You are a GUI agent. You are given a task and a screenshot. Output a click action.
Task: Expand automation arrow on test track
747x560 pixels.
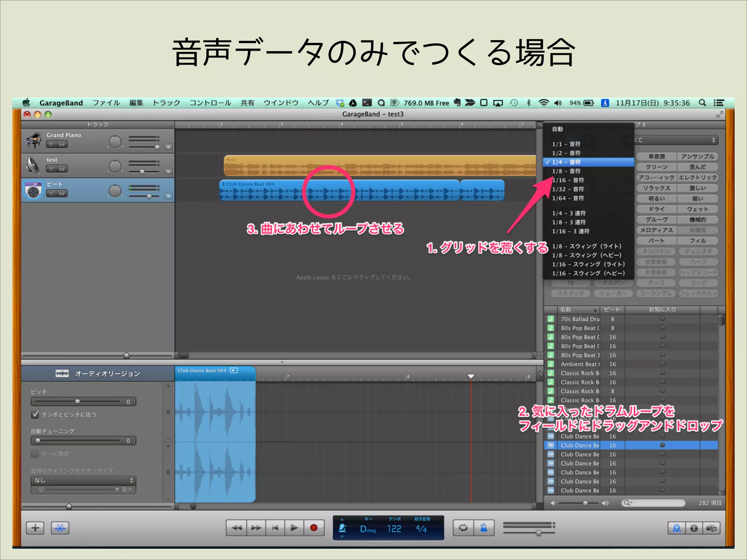pos(168,172)
